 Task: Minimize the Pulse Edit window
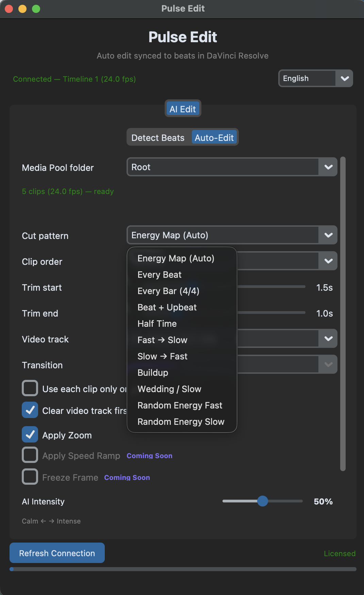click(22, 9)
